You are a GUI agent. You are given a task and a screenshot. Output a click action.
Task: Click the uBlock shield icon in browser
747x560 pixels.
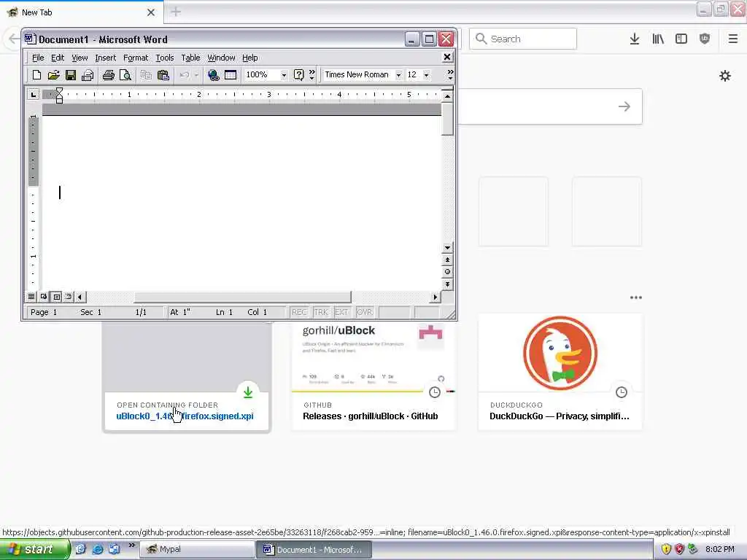click(x=705, y=39)
